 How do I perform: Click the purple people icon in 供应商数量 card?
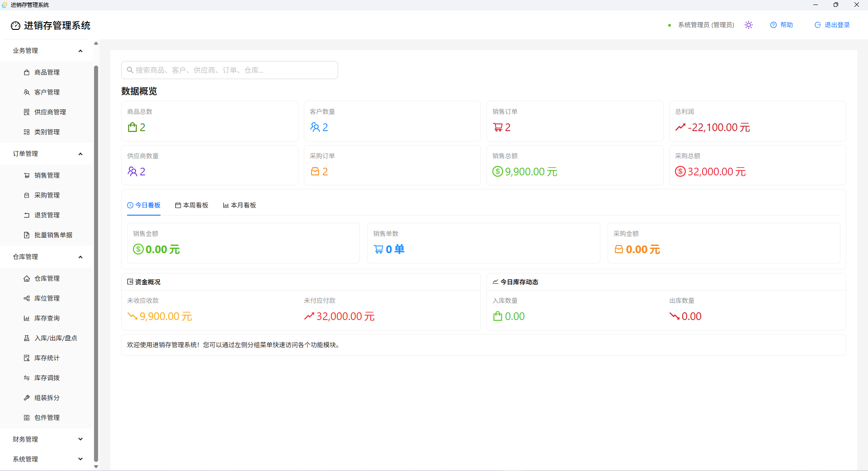[132, 172]
